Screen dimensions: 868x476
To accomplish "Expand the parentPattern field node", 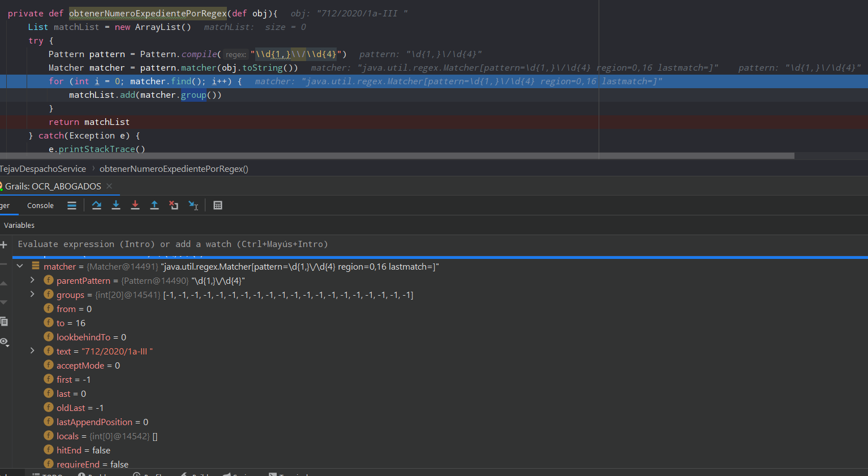I will click(x=32, y=280).
